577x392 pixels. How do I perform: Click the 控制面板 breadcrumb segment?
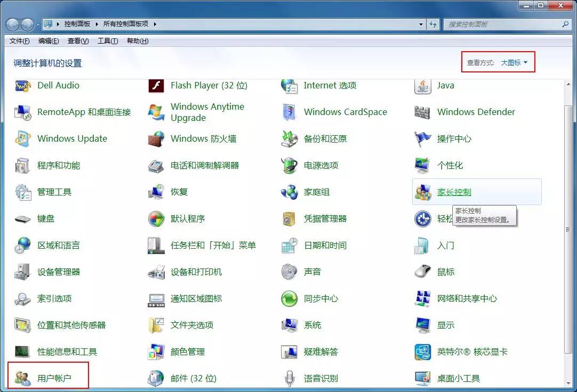(77, 24)
